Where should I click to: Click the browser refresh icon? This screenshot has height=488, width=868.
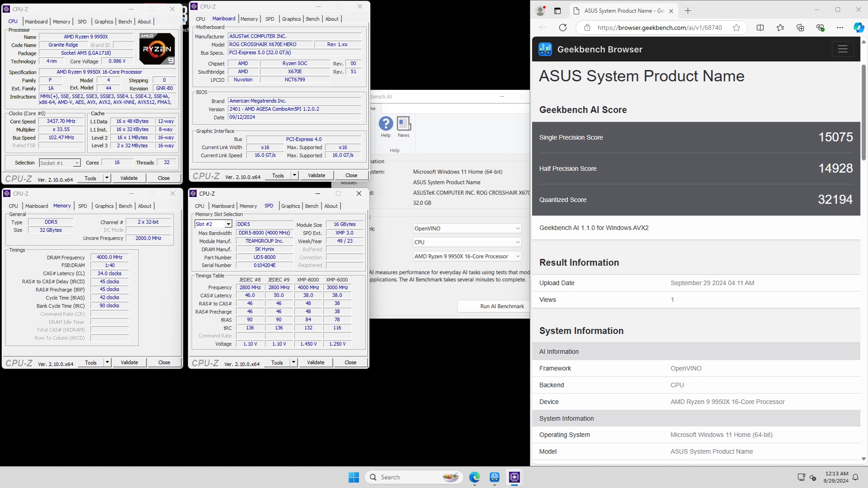(563, 28)
